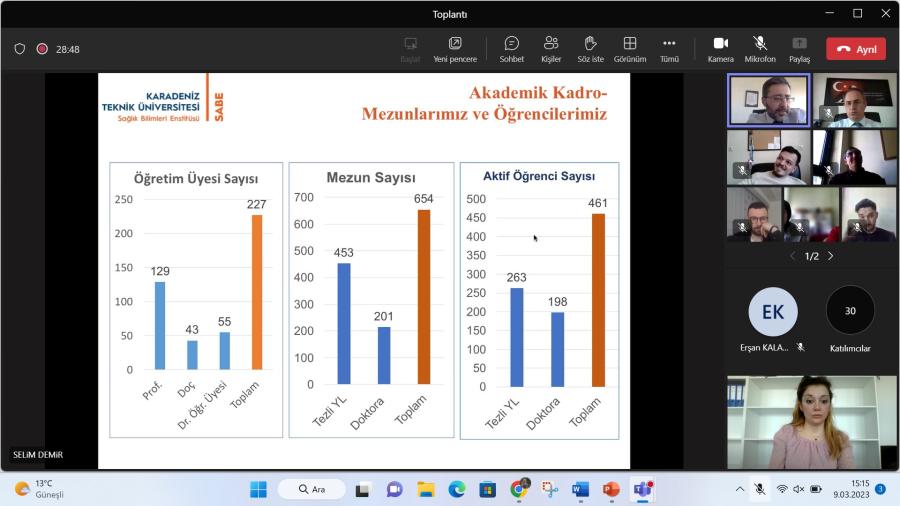Click the muted speaker volume icon
The image size is (900, 506).
click(798, 489)
